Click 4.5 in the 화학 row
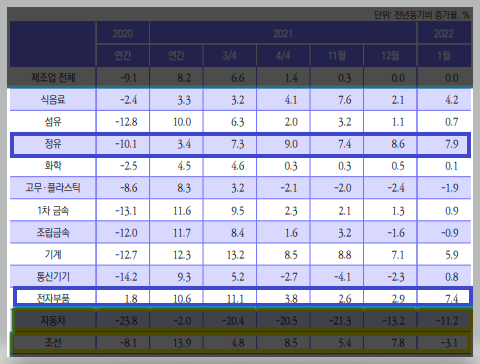Viewport: 480px width, 364px height. (184, 166)
